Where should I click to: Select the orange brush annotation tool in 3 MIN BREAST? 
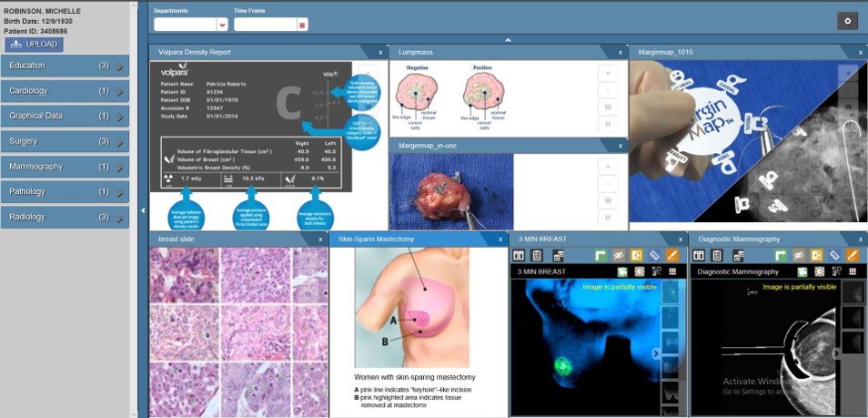point(671,256)
